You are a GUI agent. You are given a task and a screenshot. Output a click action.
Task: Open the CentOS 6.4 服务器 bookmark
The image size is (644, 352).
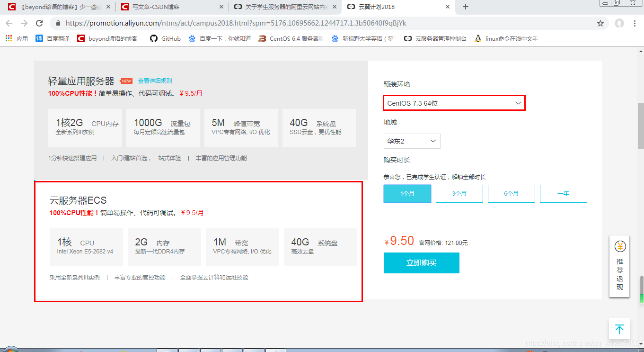pyautogui.click(x=291, y=38)
